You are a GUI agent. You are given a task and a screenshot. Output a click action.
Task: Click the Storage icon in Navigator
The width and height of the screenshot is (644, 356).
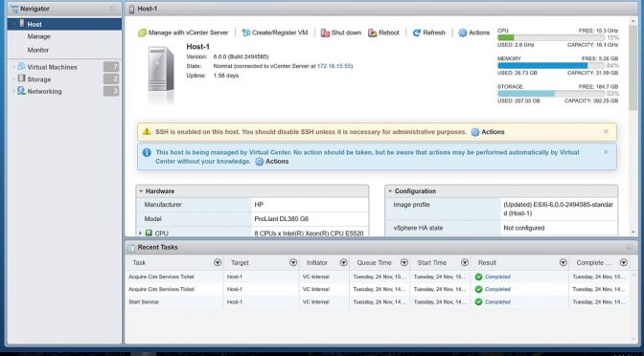[x=21, y=78]
